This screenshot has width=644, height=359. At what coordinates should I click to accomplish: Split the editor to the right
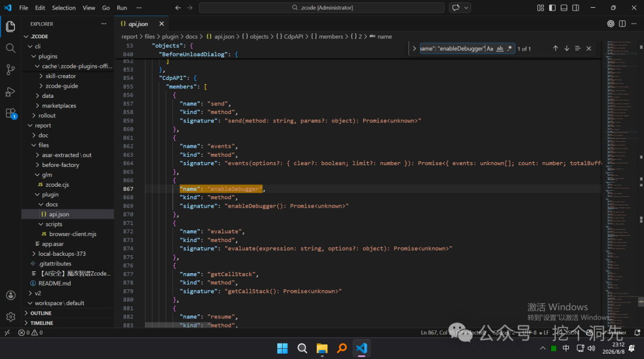click(x=622, y=24)
